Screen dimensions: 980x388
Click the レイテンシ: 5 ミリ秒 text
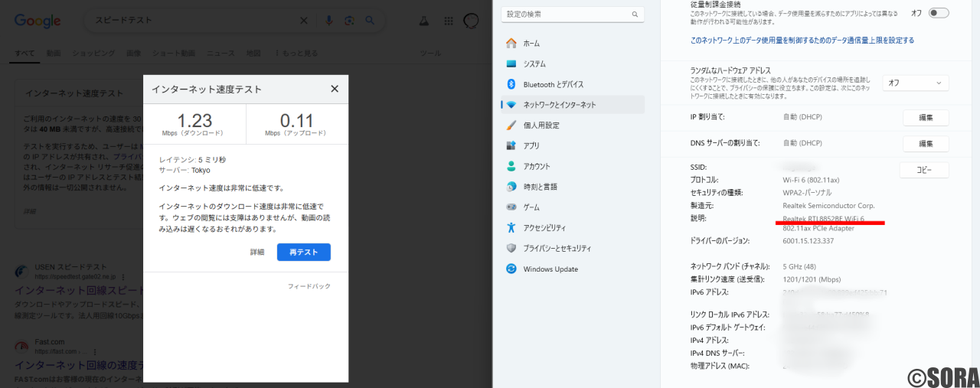(192, 160)
